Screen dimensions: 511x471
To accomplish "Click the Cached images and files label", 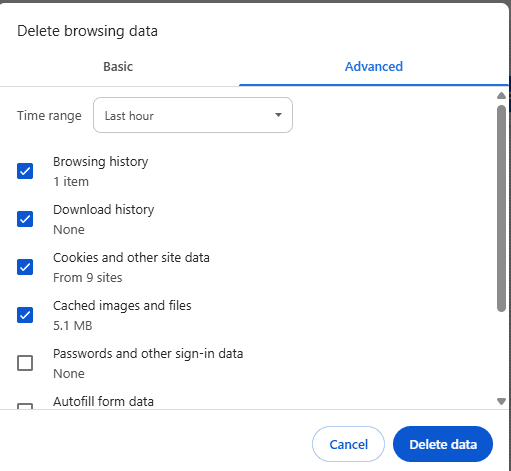I will tap(122, 306).
